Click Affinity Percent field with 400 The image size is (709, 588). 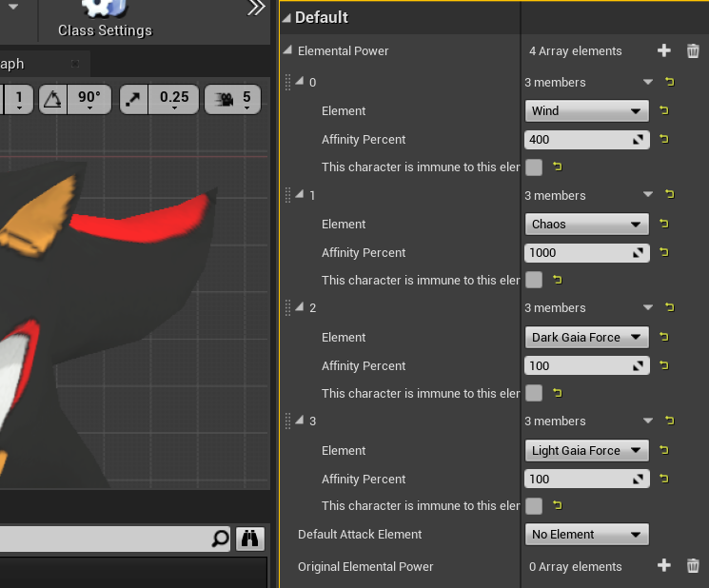click(x=586, y=140)
